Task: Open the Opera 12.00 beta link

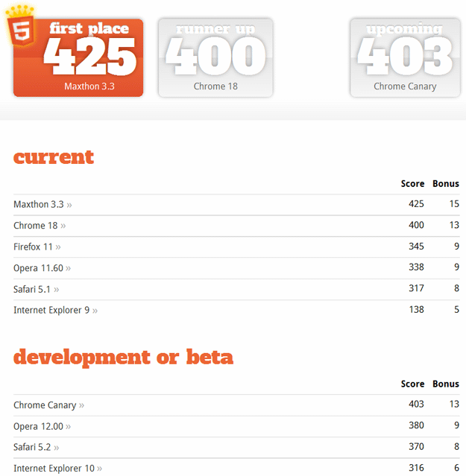Action: point(38,426)
